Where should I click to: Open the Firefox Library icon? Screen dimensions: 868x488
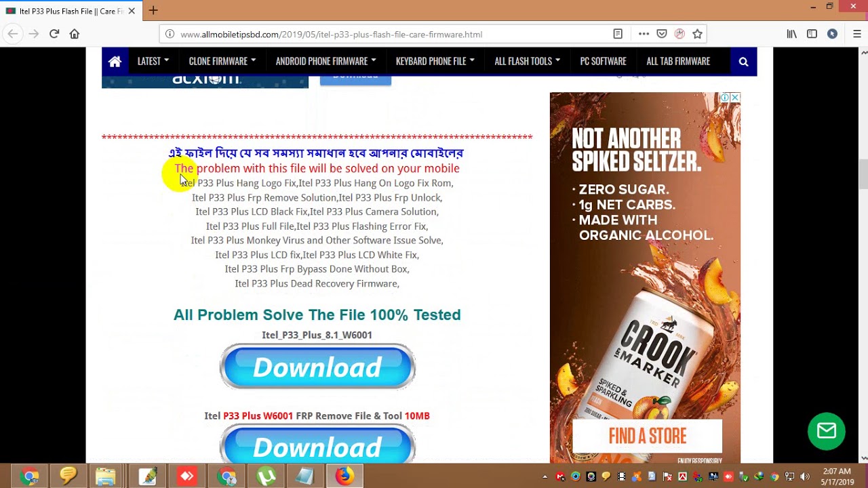[x=791, y=34]
